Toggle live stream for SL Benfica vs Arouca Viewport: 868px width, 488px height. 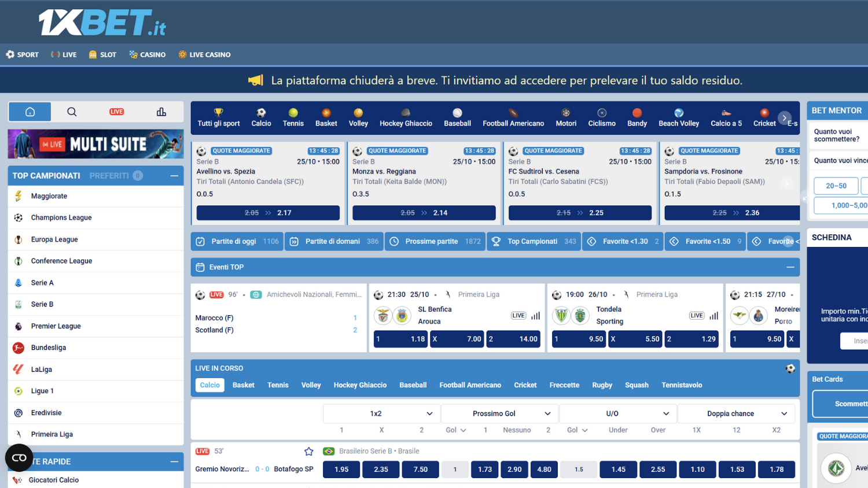click(x=518, y=316)
